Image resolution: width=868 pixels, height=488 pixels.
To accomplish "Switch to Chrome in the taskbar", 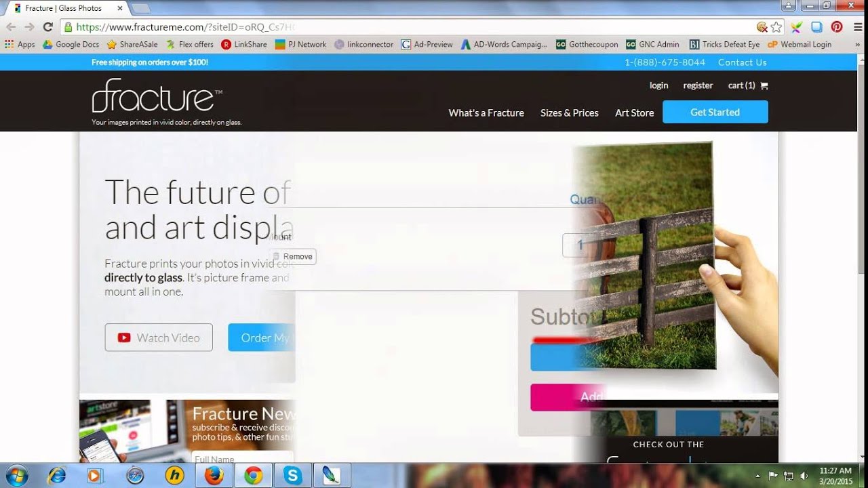I will coord(254,476).
